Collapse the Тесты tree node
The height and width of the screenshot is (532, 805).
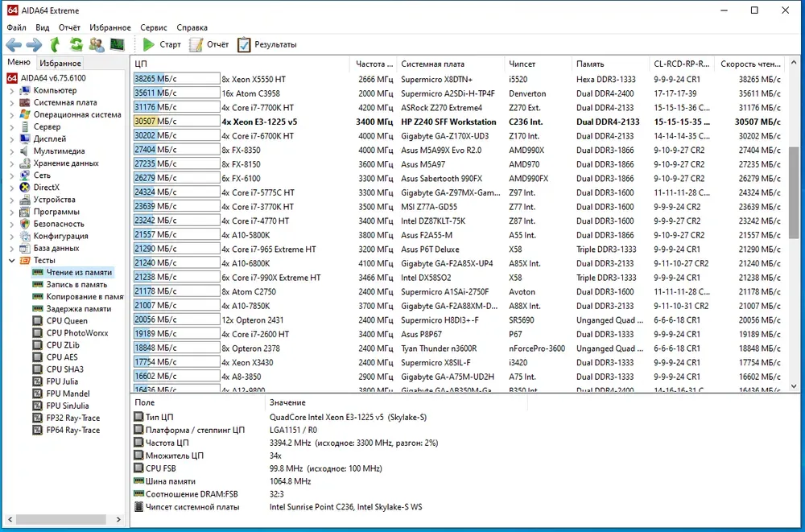point(12,261)
